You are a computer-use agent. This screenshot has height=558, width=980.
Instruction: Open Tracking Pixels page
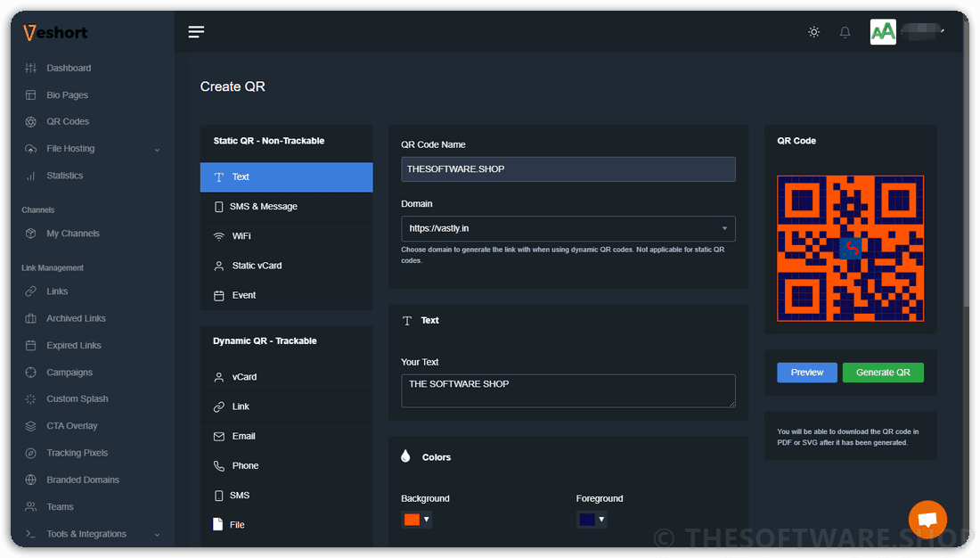[78, 453]
